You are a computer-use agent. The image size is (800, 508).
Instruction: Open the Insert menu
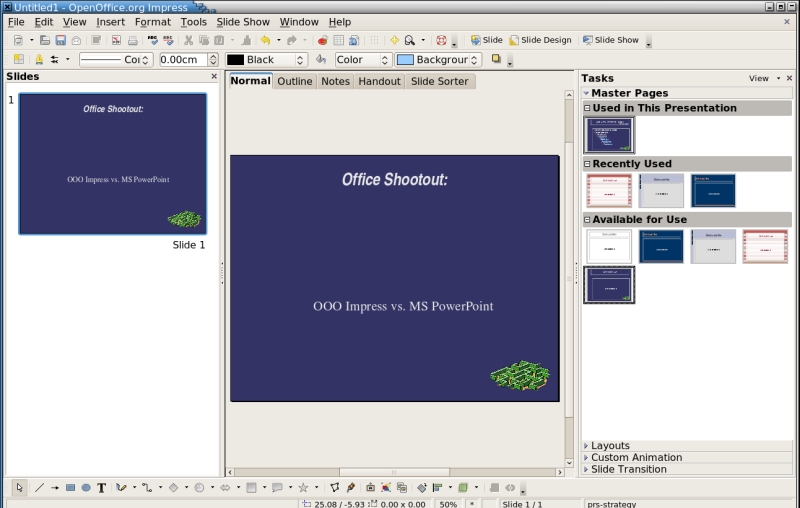(x=110, y=22)
